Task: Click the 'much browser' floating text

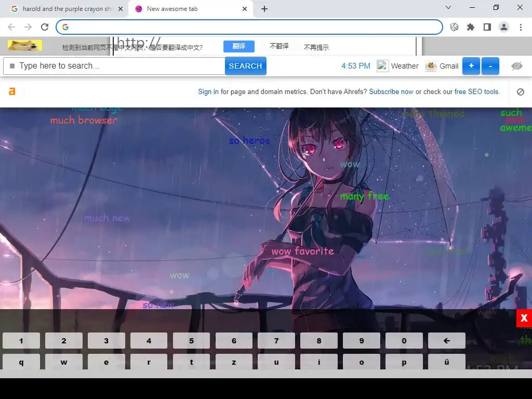Action: 84,120
